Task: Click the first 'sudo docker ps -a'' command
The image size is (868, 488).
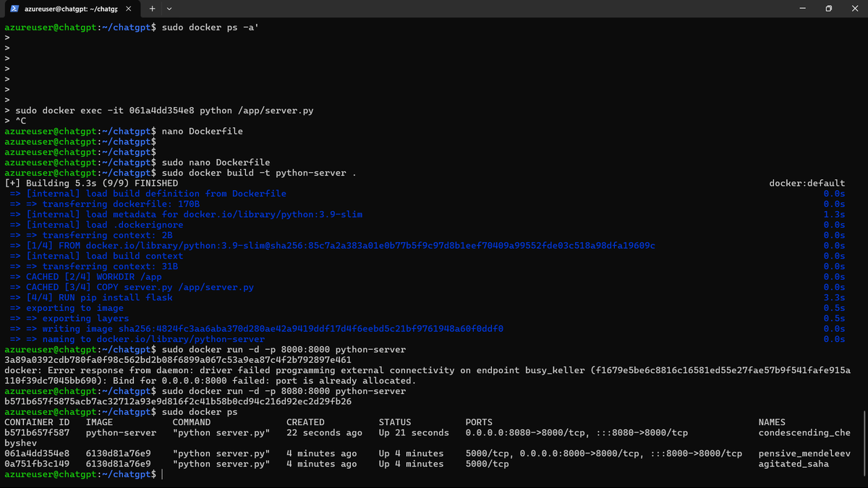Action: [210, 27]
